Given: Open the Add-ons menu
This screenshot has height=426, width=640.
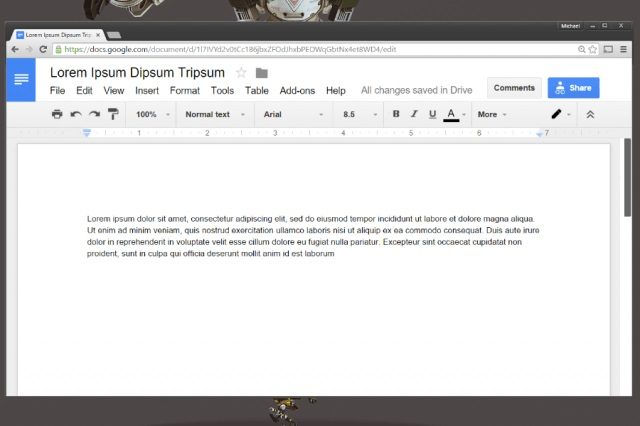Looking at the screenshot, I should point(297,91).
